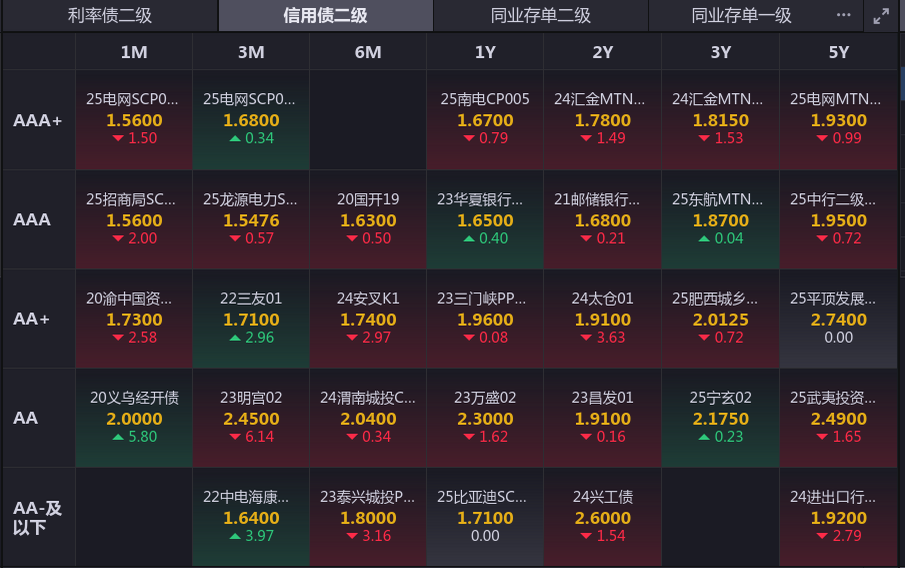The width and height of the screenshot is (905, 568).
Task: Select the AAA+ rating row header
Action: tap(38, 120)
